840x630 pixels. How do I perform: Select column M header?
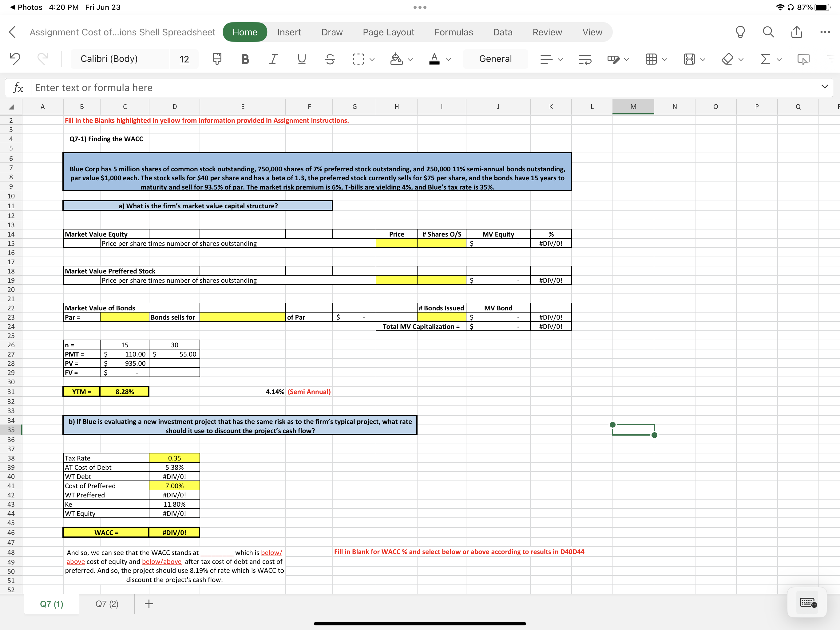click(x=633, y=107)
